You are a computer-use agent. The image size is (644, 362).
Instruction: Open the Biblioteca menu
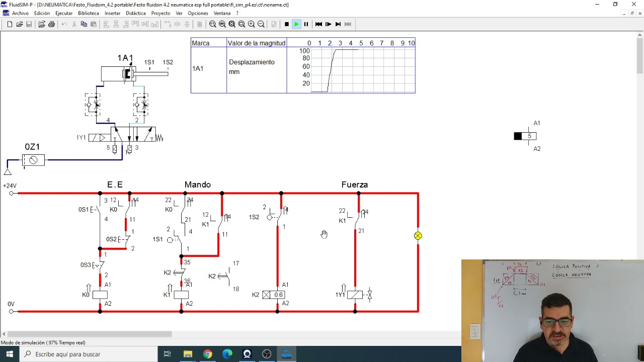coord(89,13)
